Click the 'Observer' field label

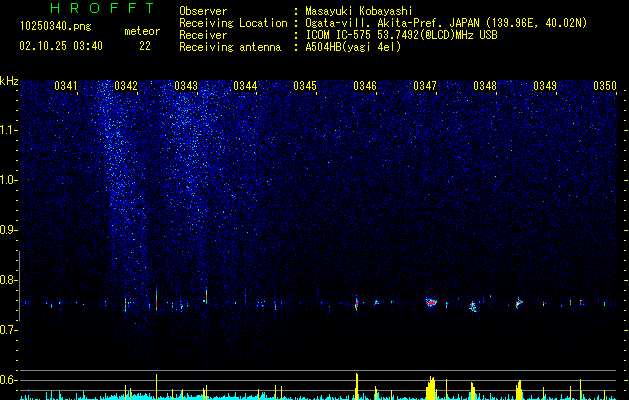(x=203, y=11)
